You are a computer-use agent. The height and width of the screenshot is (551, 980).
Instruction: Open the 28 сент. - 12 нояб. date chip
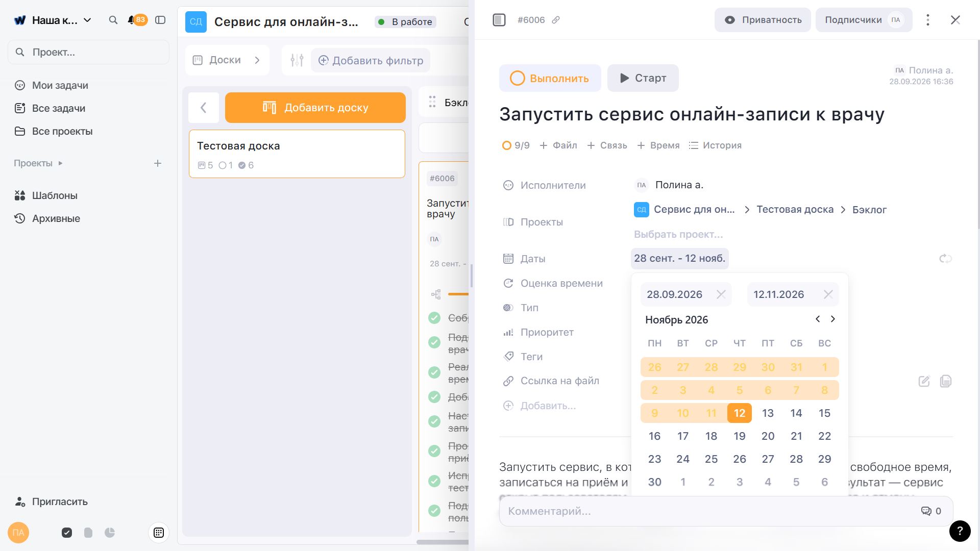click(x=679, y=258)
